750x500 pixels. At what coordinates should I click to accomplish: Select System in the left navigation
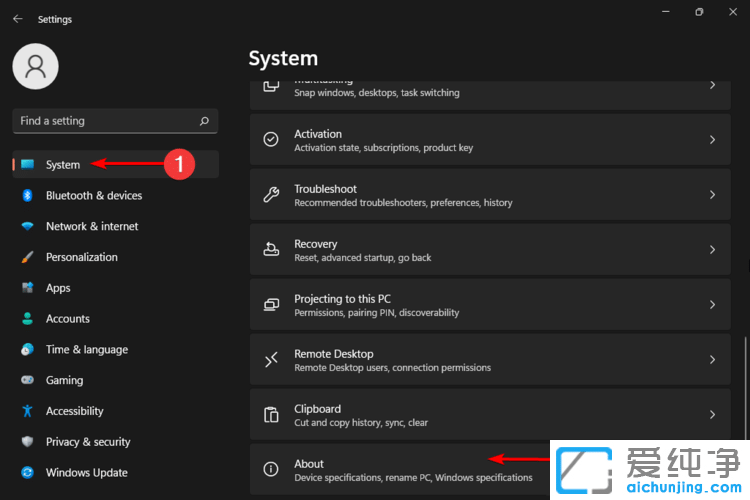pos(62,165)
